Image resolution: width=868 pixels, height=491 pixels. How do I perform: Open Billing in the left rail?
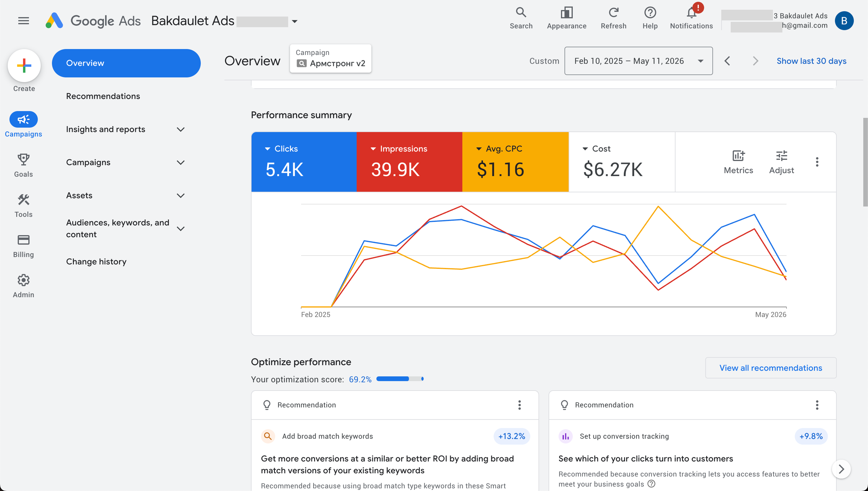[24, 245]
